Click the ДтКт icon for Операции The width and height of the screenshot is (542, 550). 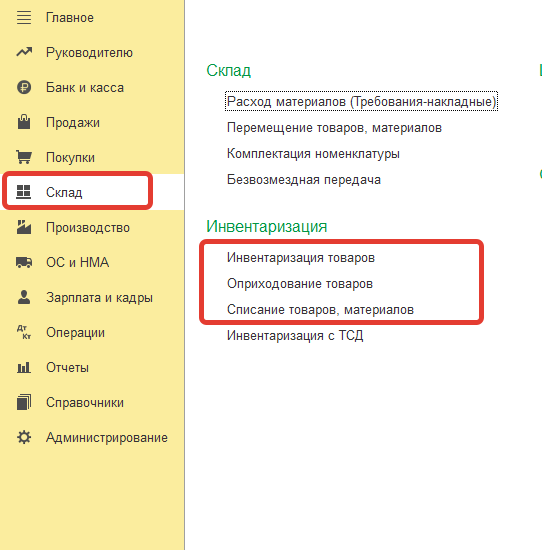tap(24, 332)
